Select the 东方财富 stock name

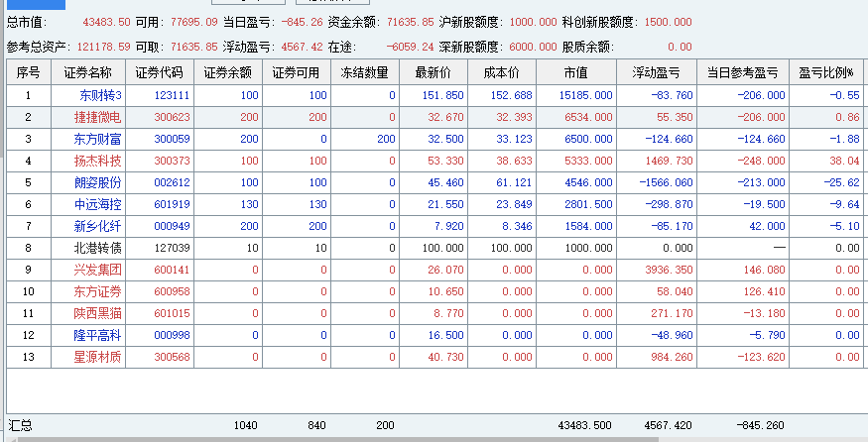pyautogui.click(x=97, y=139)
